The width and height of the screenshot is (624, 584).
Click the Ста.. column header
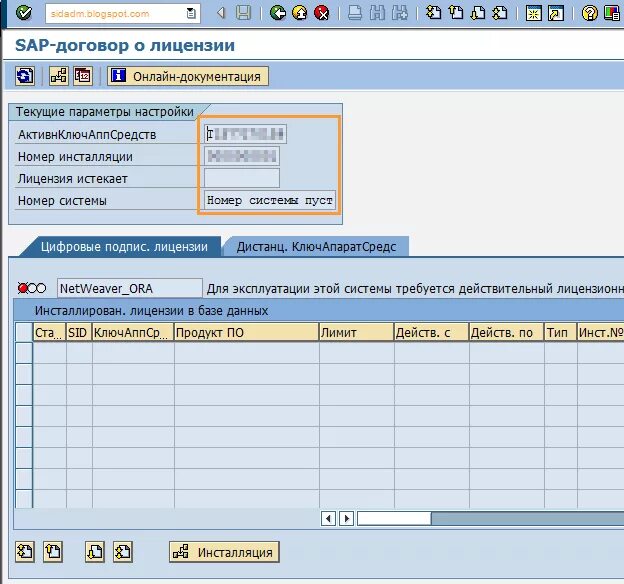[49, 332]
